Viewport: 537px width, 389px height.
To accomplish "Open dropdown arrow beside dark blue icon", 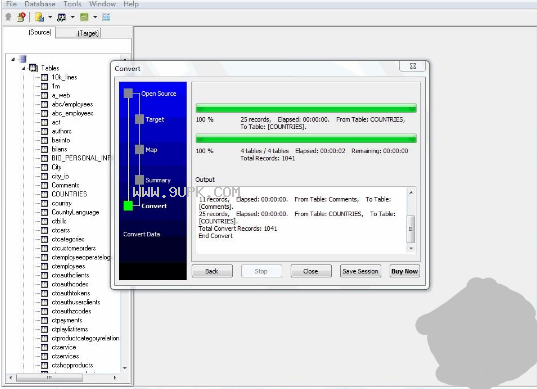I will click(x=72, y=17).
